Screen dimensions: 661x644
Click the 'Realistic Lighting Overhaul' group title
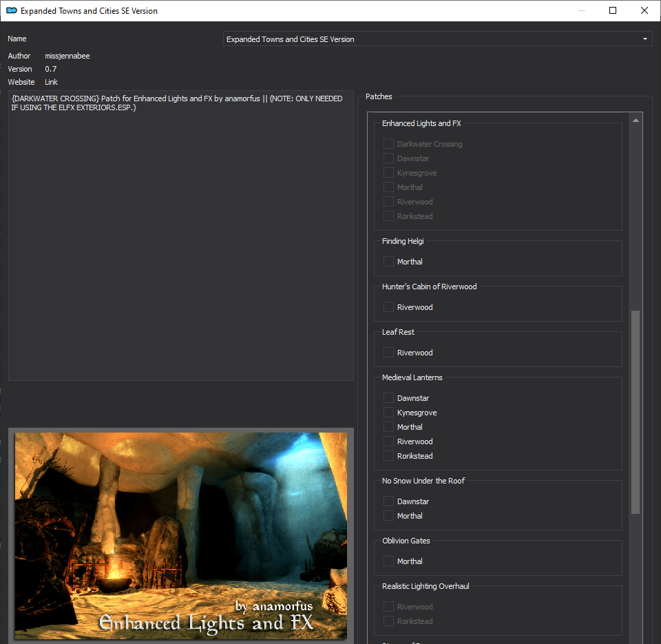tap(426, 586)
